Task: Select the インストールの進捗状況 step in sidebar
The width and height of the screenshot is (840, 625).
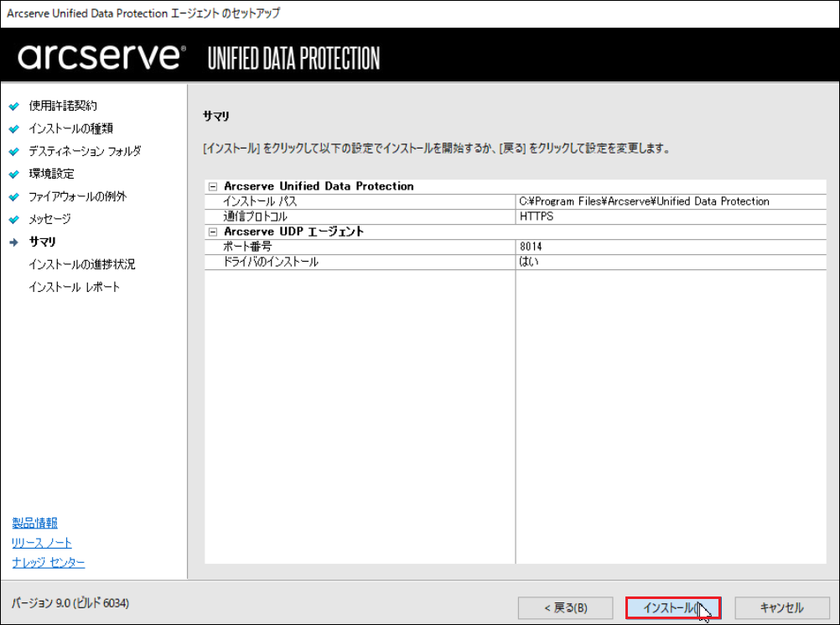Action: tap(81, 264)
